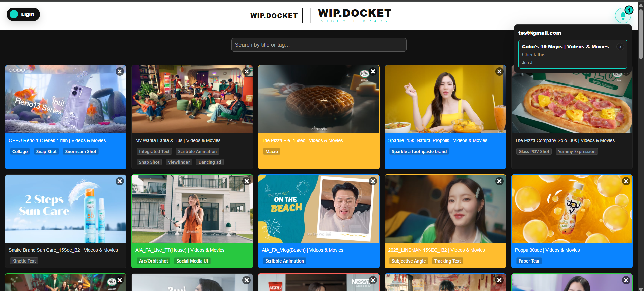Open Snake Brand Sun Care_15Sec_B2 title
Screen dimensions: 644x291
tap(63, 250)
